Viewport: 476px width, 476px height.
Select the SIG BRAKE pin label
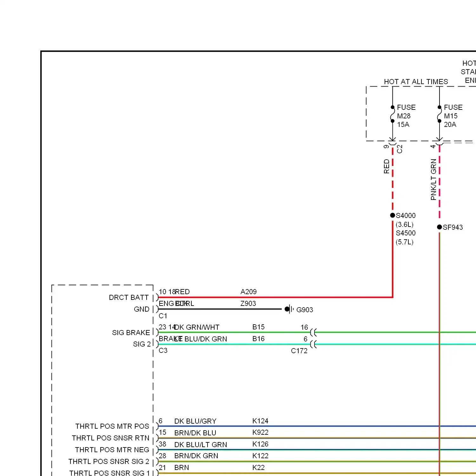pyautogui.click(x=131, y=333)
